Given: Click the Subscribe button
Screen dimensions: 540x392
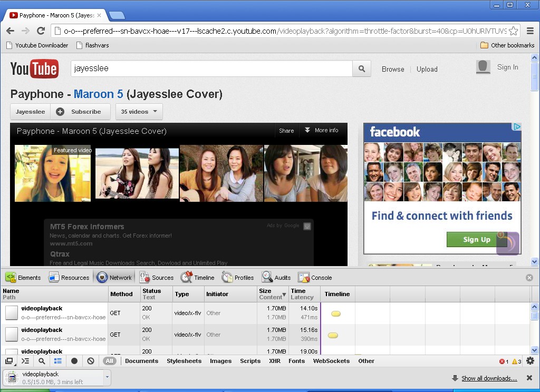Looking at the screenshot, I should 81,112.
